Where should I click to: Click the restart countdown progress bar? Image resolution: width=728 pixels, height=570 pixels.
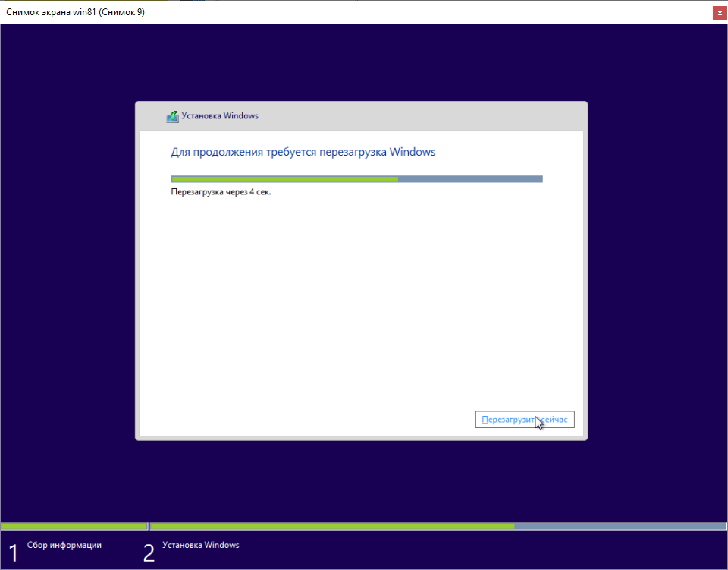tap(356, 179)
